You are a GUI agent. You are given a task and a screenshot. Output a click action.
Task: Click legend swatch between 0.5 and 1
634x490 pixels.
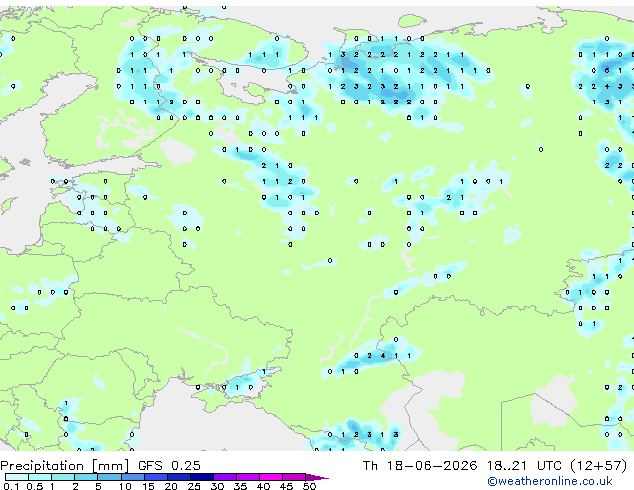coord(40,477)
